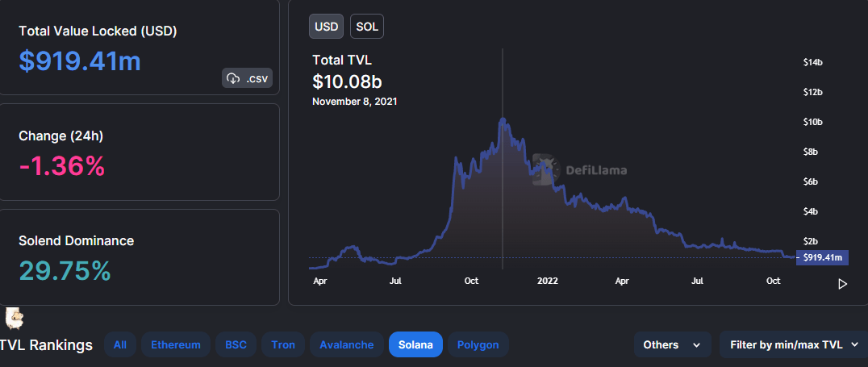Select the Solana chain tab
Viewport: 868px width, 367px height.
[415, 344]
